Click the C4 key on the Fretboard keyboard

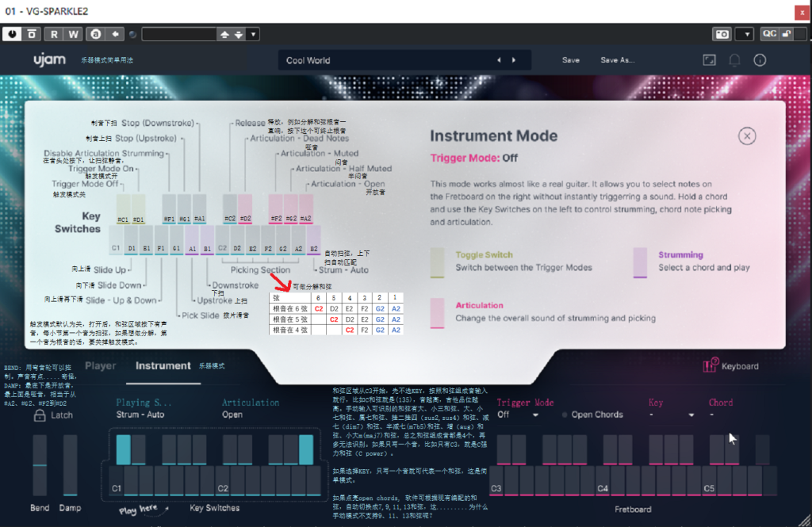coord(603,481)
